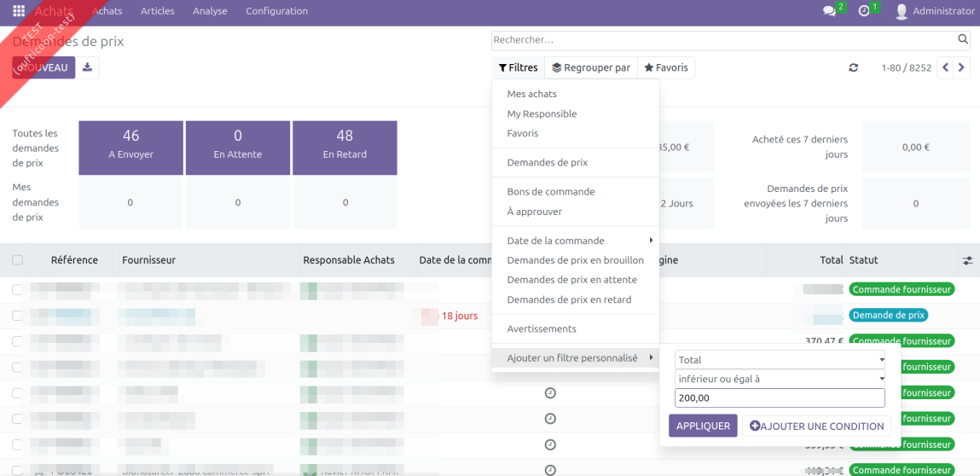Click the APPLIQUER button

(x=703, y=426)
